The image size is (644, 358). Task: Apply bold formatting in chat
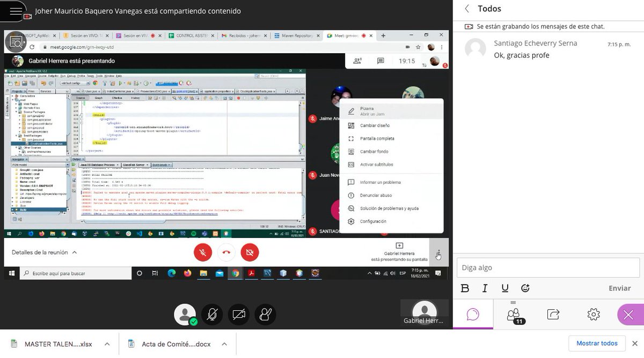[465, 288]
